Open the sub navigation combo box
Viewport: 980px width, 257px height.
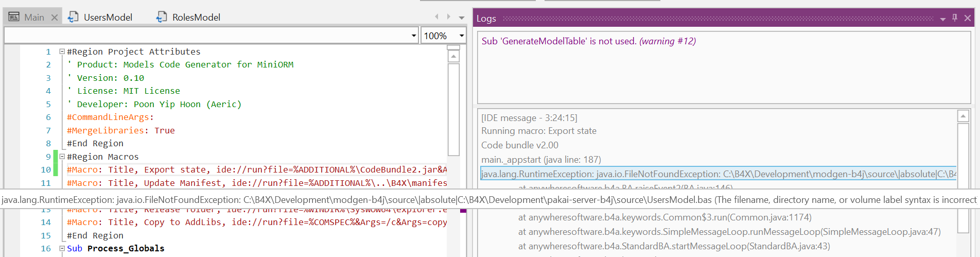click(211, 36)
